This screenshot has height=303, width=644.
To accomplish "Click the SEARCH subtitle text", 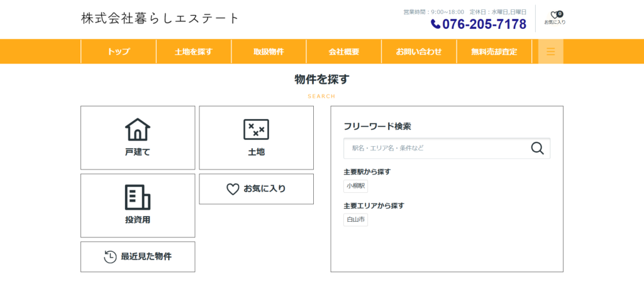I will click(x=321, y=96).
